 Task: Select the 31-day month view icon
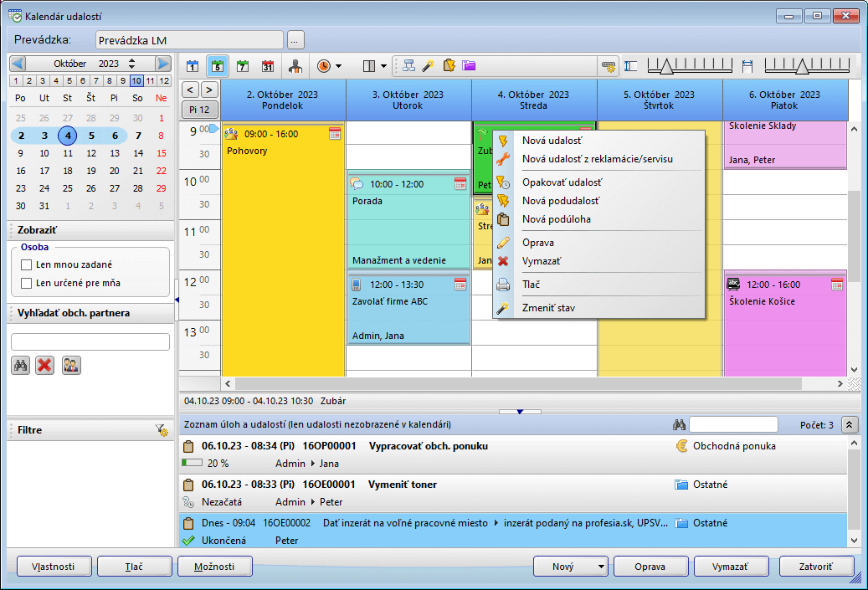(268, 65)
